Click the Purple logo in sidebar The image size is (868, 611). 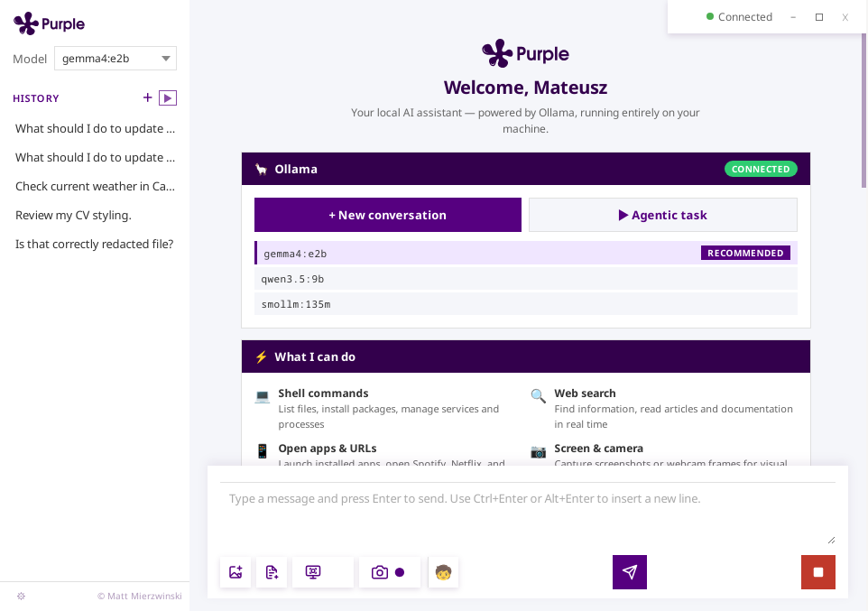[x=50, y=23]
